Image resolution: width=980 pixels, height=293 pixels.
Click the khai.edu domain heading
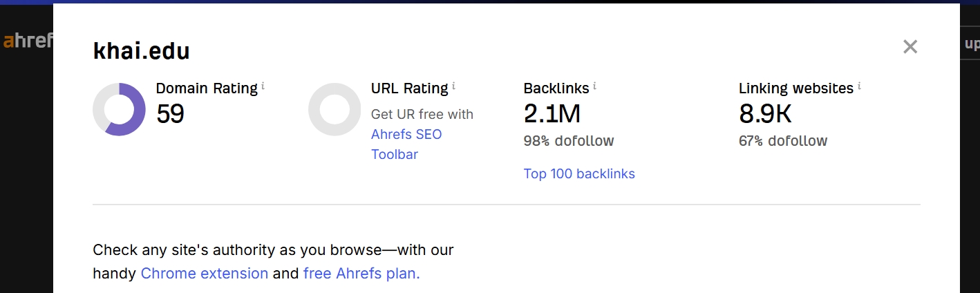(141, 50)
